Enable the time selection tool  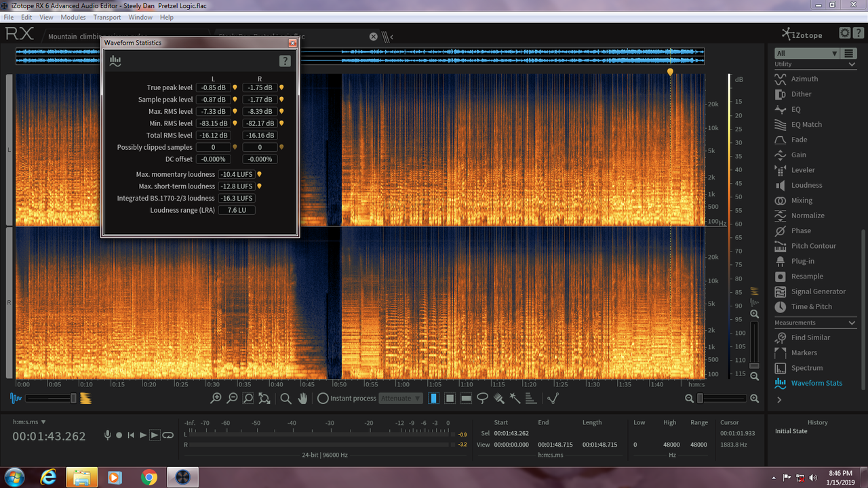[x=433, y=399]
